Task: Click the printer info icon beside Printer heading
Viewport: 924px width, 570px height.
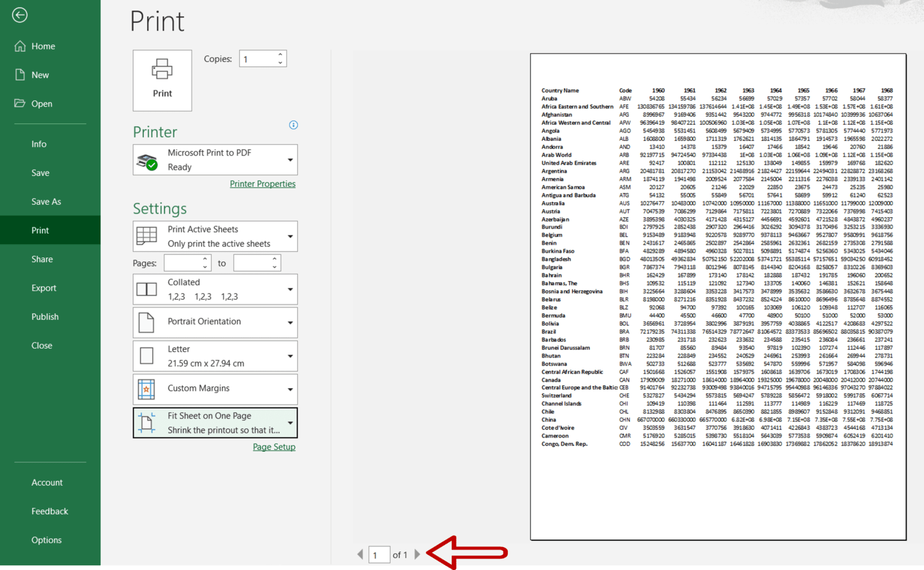Action: click(x=294, y=125)
